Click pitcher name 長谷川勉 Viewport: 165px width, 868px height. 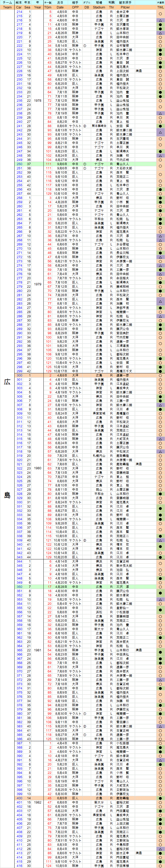[x=122, y=253]
